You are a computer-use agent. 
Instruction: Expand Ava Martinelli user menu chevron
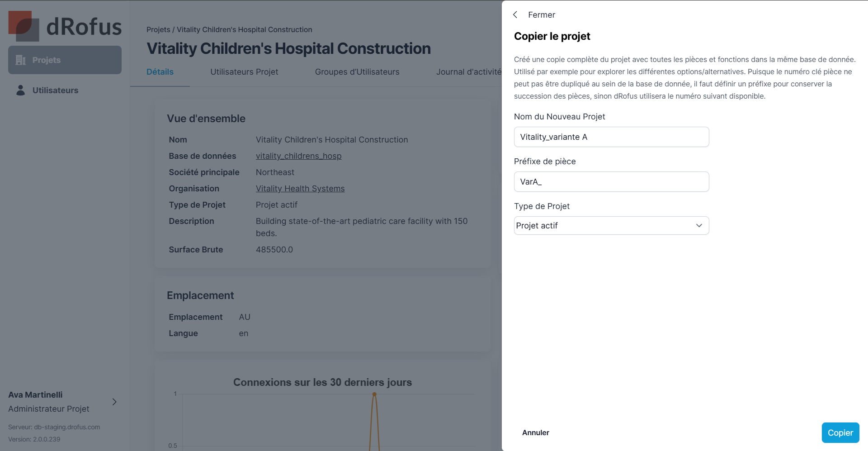114,402
